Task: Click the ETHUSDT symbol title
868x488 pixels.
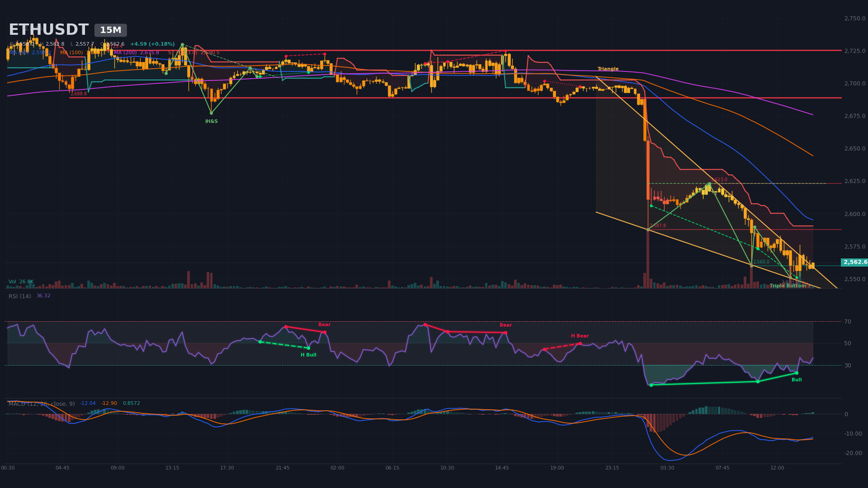Action: (48, 30)
